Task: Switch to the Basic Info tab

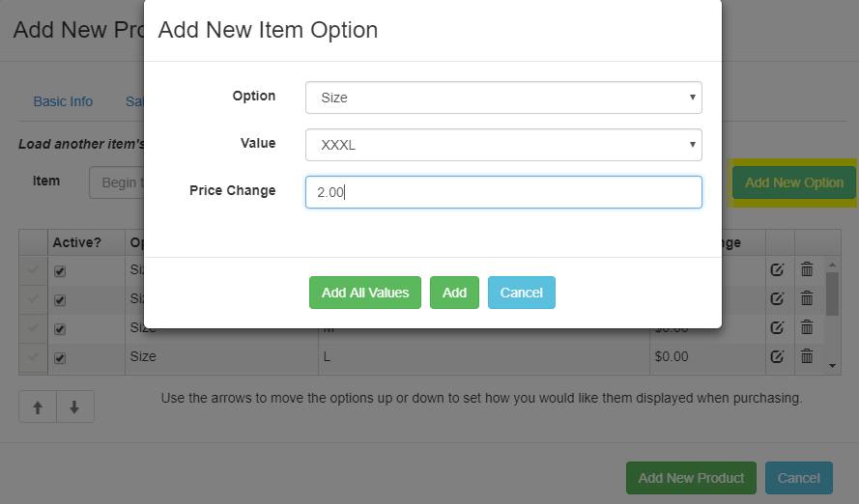Action: point(63,101)
